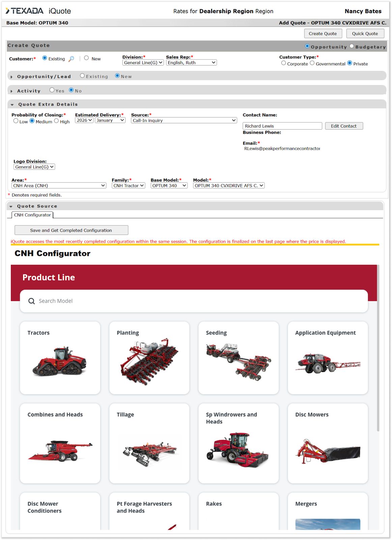Screen dimensions: 392x540
Task: Select Private customer type
Action: coord(349,63)
